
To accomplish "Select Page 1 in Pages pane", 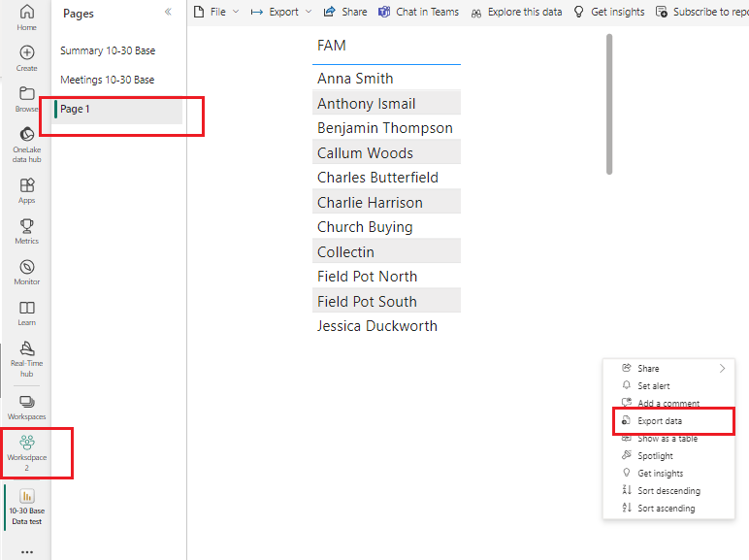I will point(118,110).
